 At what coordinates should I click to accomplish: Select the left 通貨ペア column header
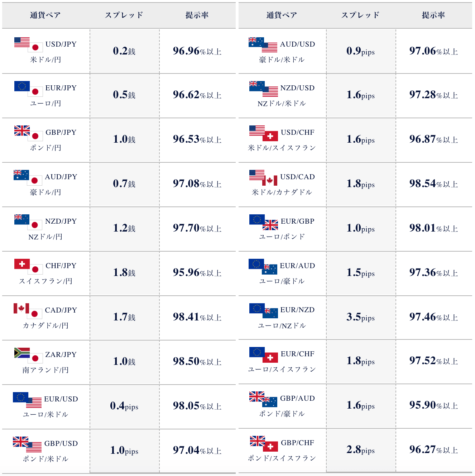tap(45, 15)
